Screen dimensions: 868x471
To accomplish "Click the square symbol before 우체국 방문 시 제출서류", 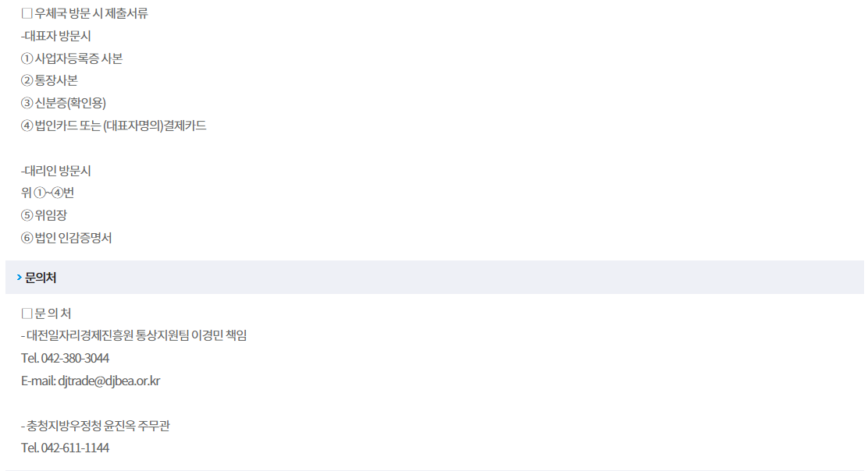I will point(27,13).
